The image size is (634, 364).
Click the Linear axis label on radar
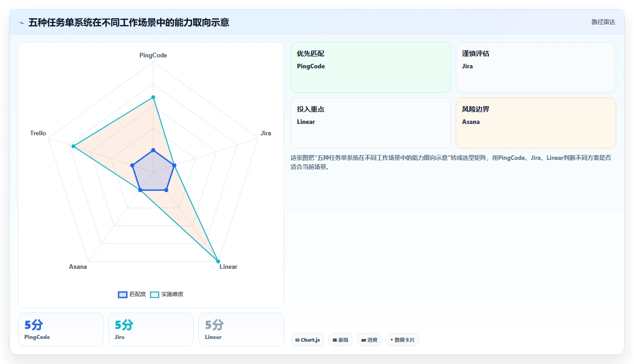[x=229, y=267]
